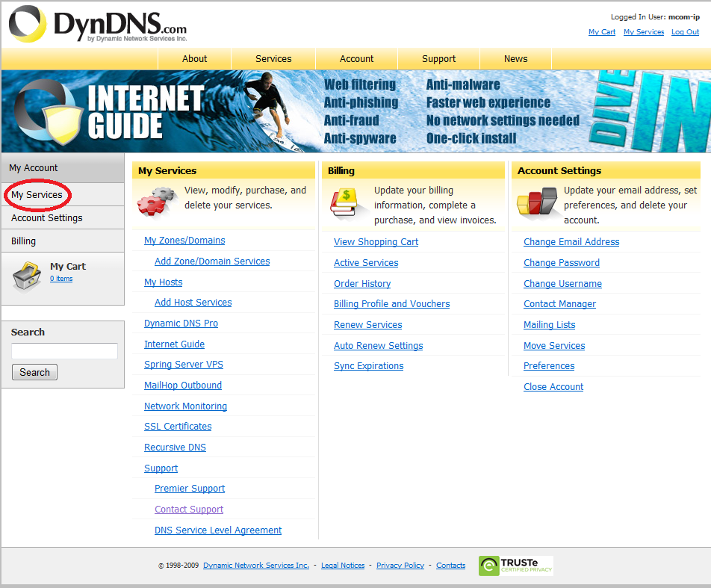Open Active Services
Image resolution: width=711 pixels, height=588 pixels.
[366, 263]
